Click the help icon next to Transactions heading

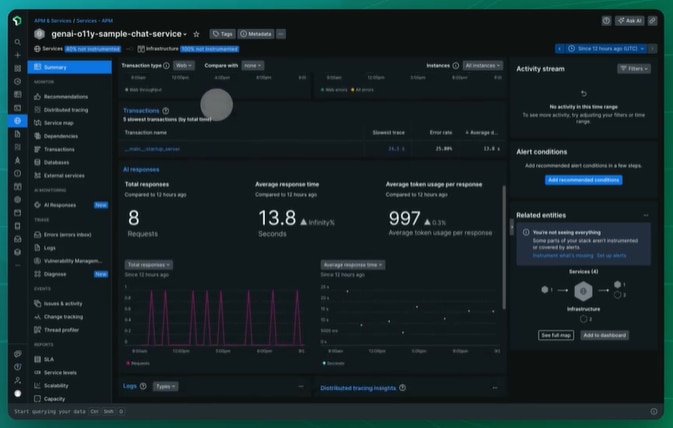pyautogui.click(x=166, y=111)
